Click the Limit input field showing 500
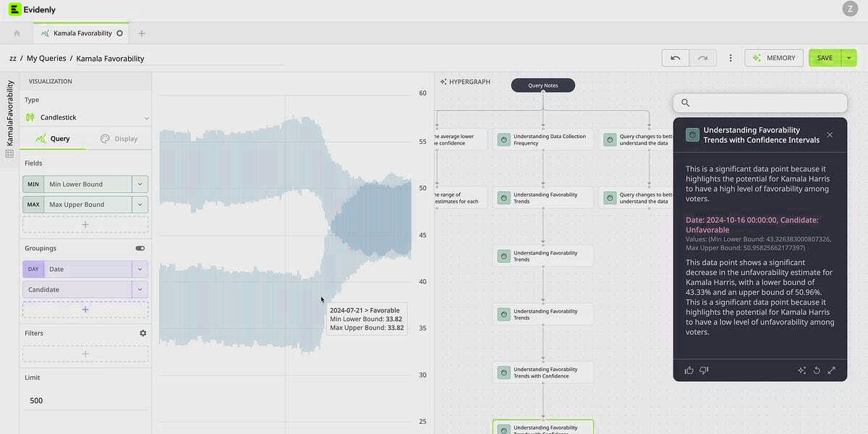The width and height of the screenshot is (868, 434). pos(85,400)
